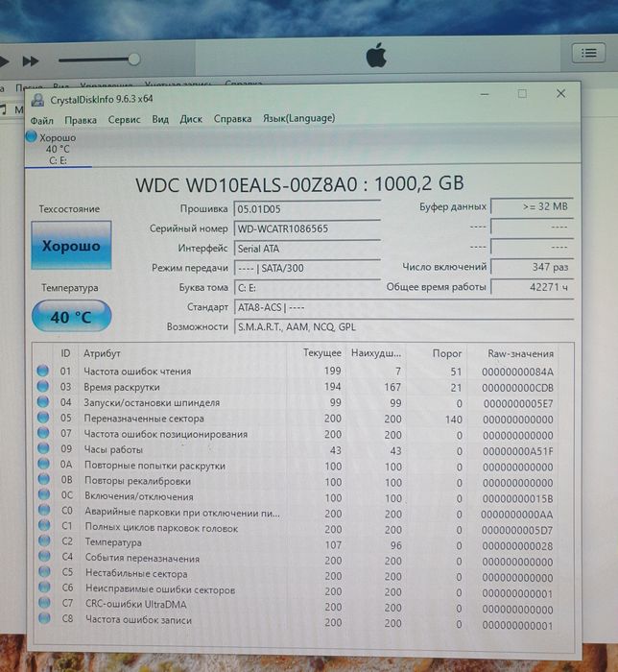The image size is (618, 672).
Task: Select attribute text CRC-ошибки UltraDMA
Action: point(136,604)
